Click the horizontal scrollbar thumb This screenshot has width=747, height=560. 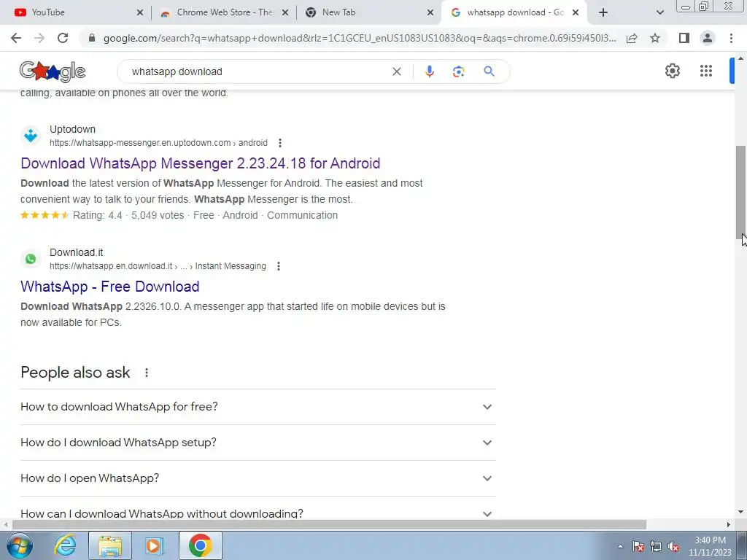tap(329, 525)
